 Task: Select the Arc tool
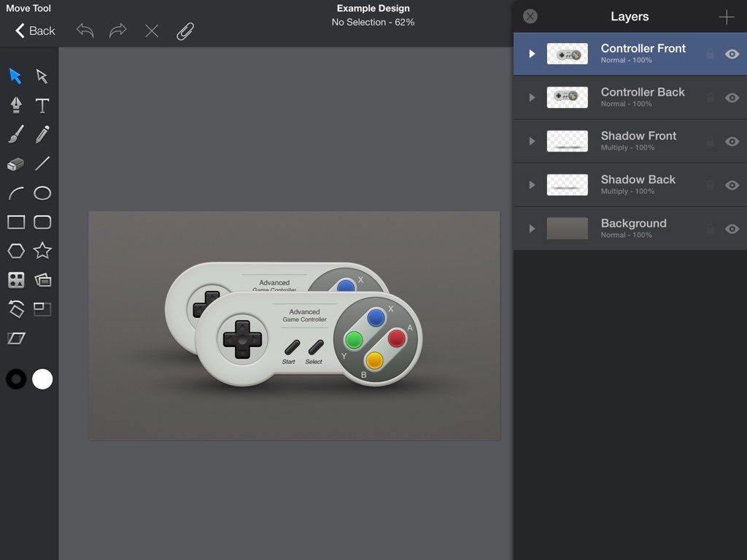click(x=16, y=193)
